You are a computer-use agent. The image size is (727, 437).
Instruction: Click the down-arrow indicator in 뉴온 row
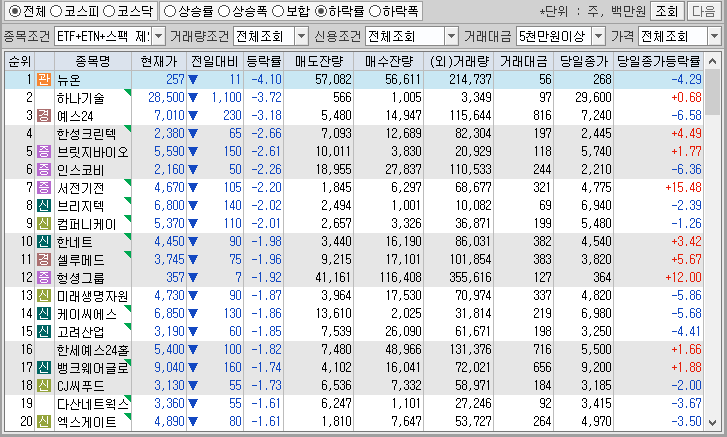coord(193,80)
